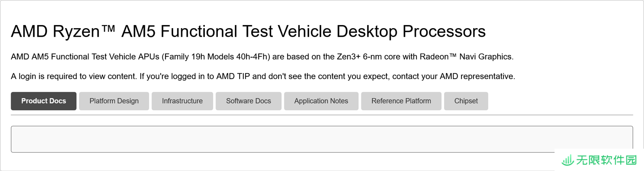The image size is (644, 171).
Task: Select the Product Docs tab
Action: (44, 101)
